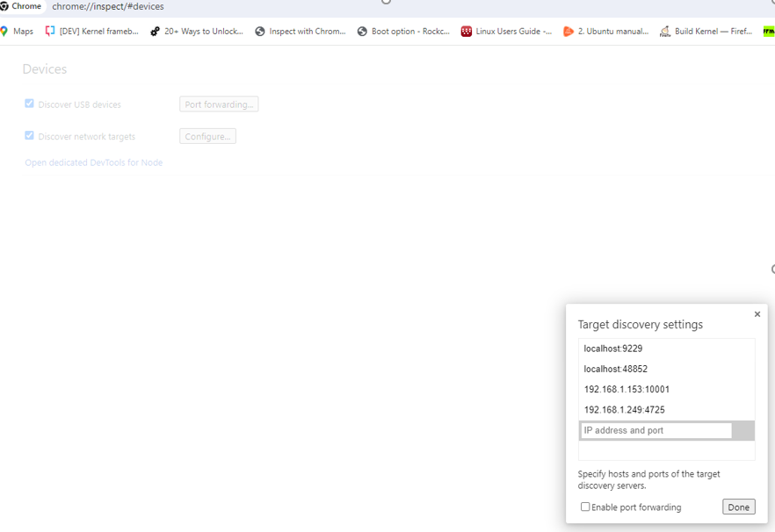775x532 pixels.
Task: Close the Target discovery settings dialog
Action: [x=757, y=314]
